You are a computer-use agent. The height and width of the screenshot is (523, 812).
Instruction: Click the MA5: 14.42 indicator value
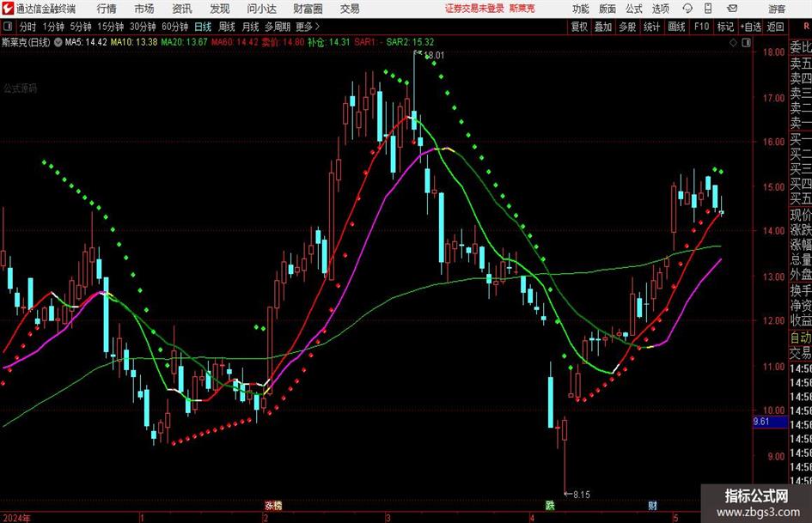coord(86,42)
